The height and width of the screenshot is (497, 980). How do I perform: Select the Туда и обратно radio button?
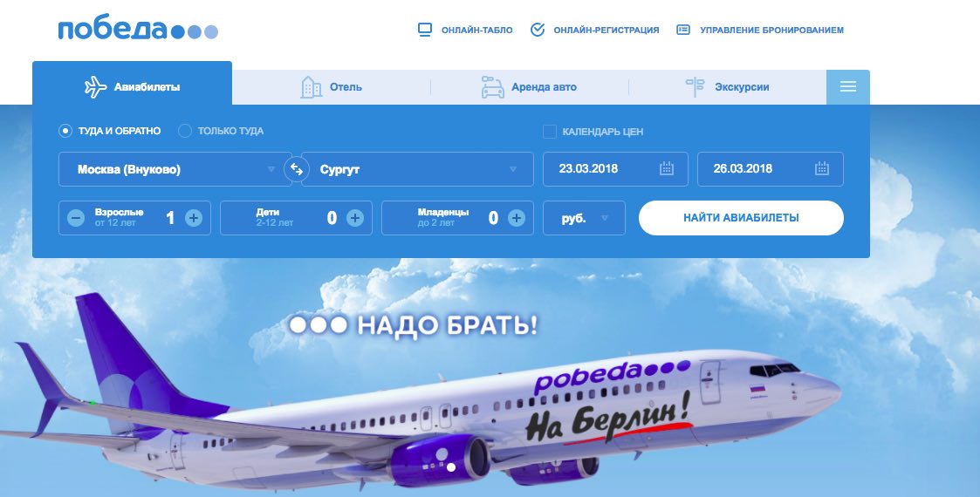pyautogui.click(x=65, y=131)
